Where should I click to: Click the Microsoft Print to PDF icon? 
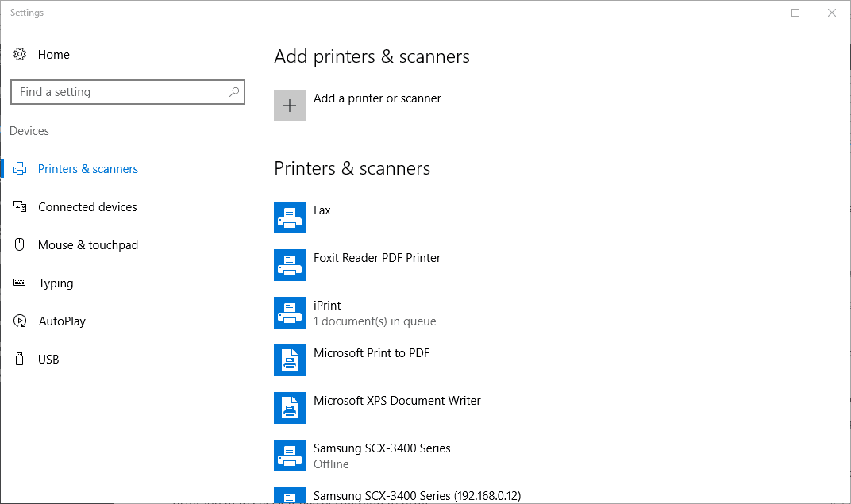[290, 360]
